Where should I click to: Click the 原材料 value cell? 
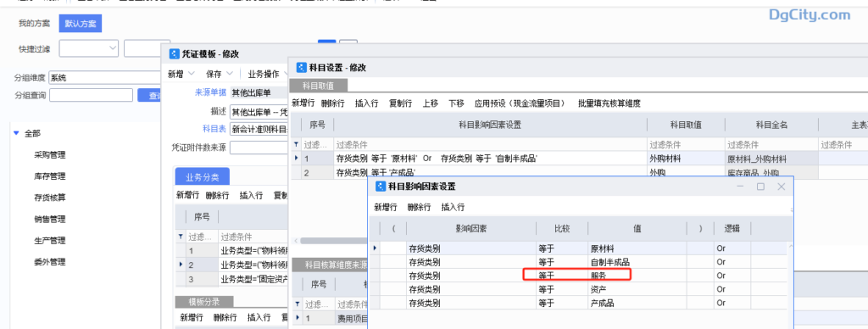coord(637,248)
